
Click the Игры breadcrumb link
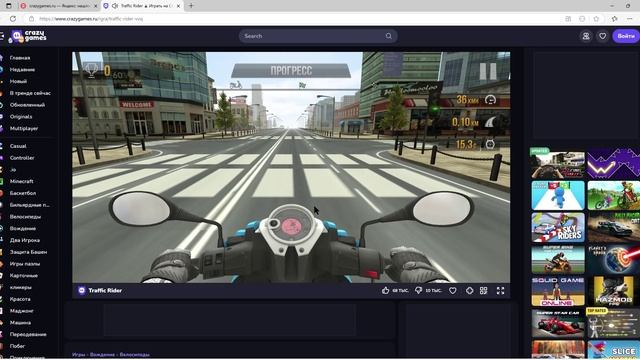point(78,355)
